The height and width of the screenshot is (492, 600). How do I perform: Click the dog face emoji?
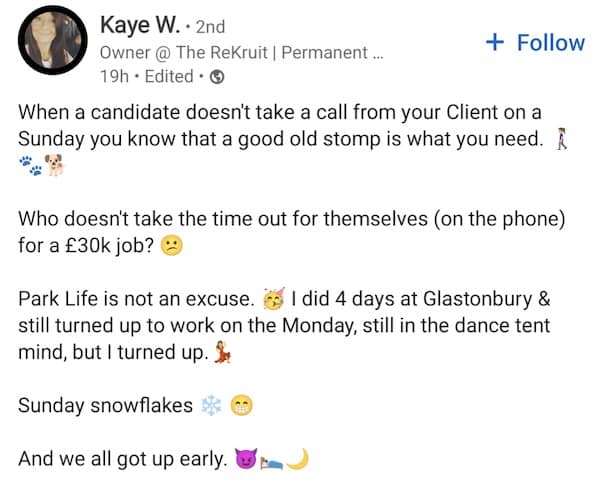(54, 167)
